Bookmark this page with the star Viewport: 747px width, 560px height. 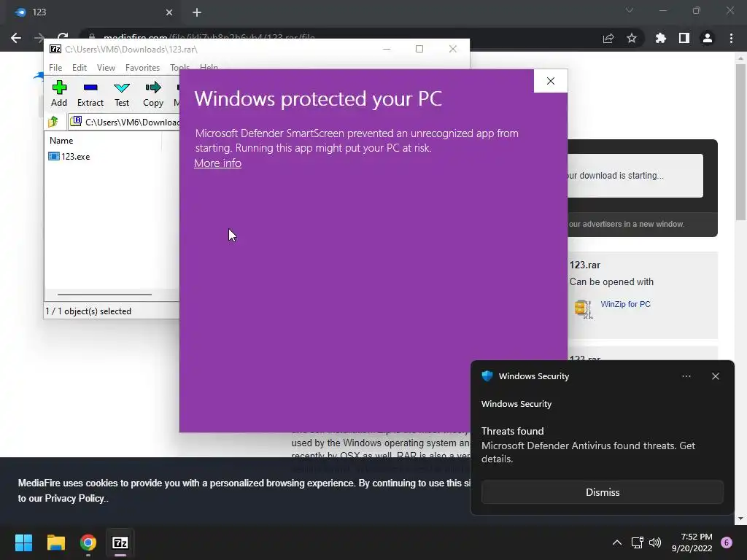[x=632, y=38]
